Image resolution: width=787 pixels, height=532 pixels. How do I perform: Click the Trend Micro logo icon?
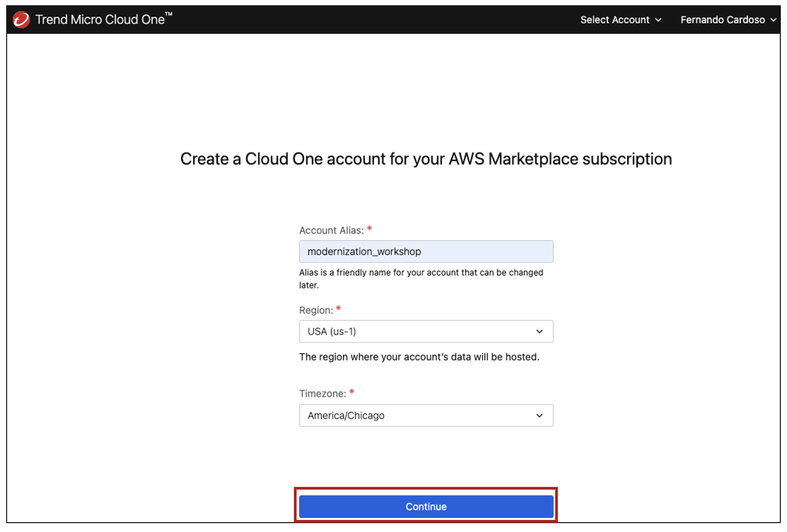click(21, 20)
